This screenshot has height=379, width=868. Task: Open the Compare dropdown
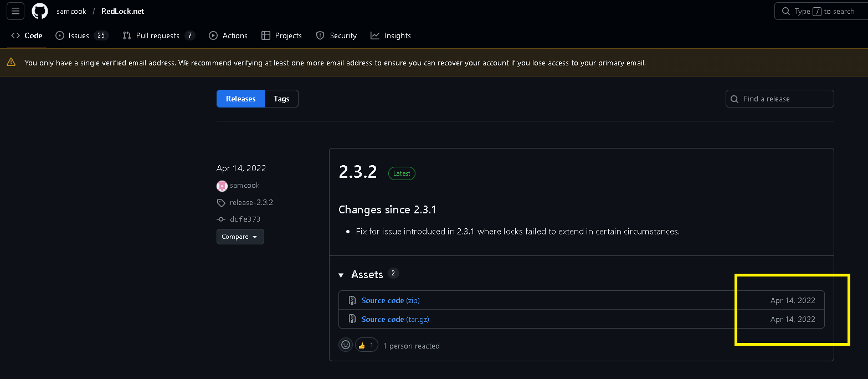click(240, 237)
